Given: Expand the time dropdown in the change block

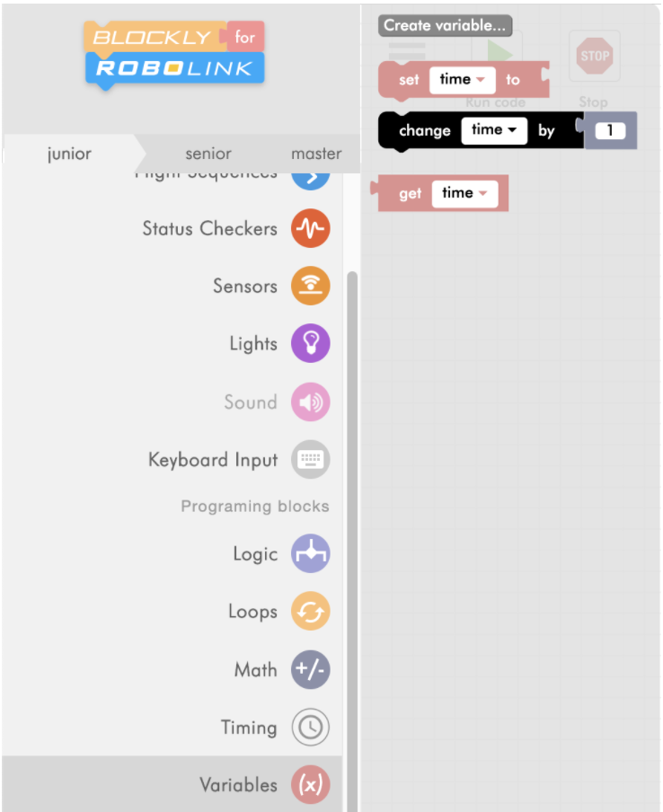Looking at the screenshot, I should point(494,130).
